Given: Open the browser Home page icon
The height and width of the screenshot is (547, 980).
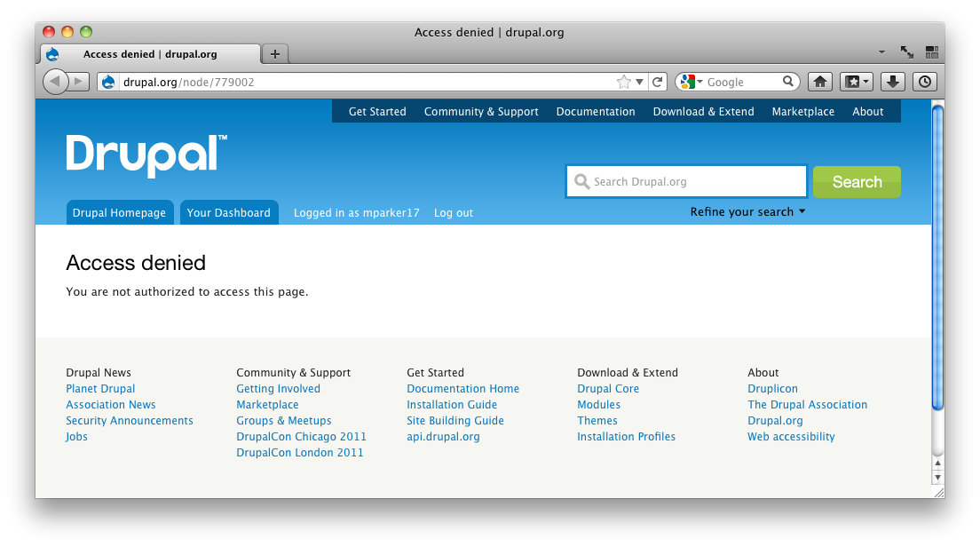Looking at the screenshot, I should coord(819,81).
